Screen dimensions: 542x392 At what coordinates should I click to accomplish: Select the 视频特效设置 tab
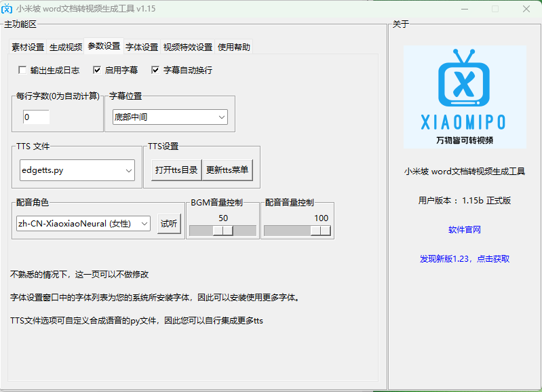(188, 47)
